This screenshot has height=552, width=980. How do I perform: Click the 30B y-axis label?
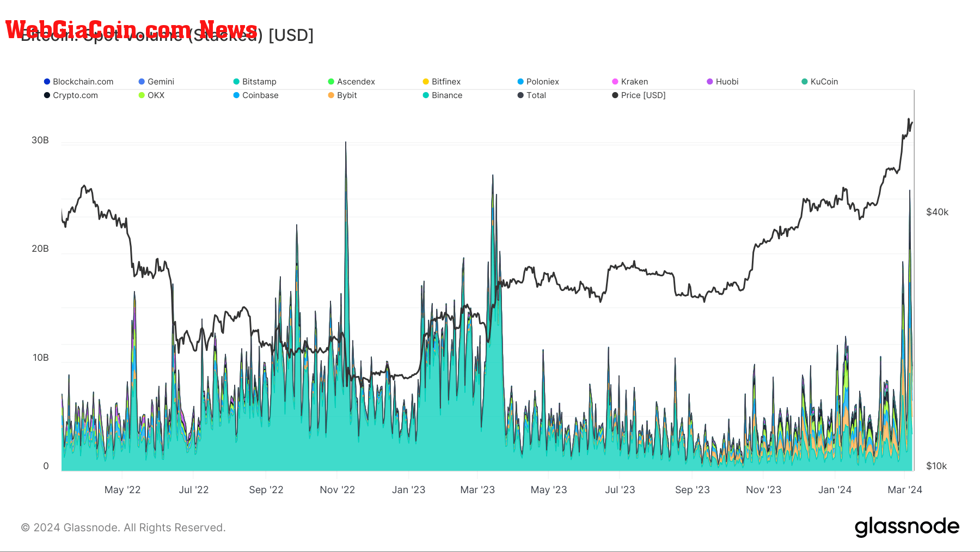tap(40, 140)
